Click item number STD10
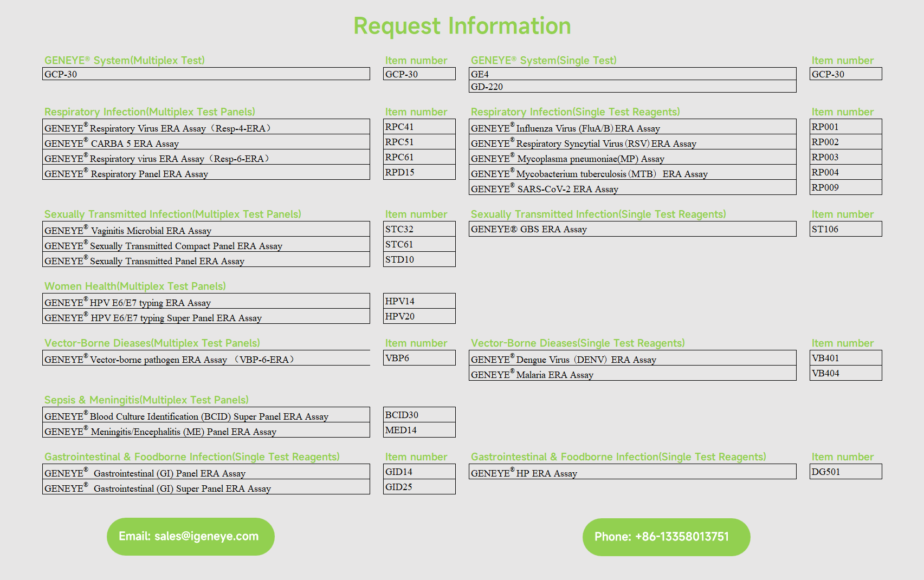 [x=419, y=259]
